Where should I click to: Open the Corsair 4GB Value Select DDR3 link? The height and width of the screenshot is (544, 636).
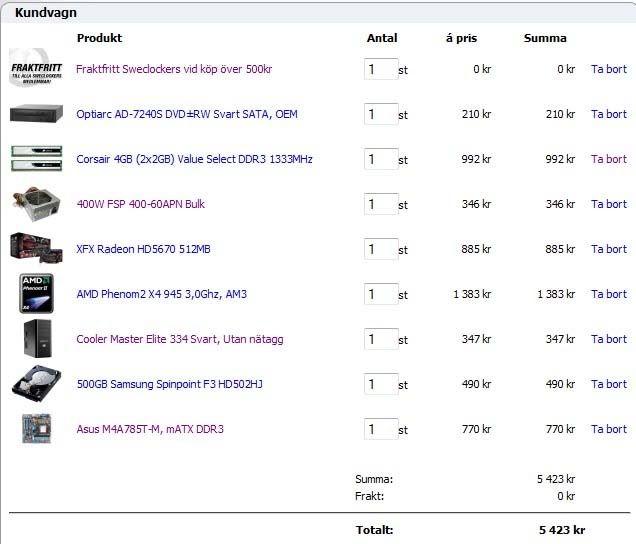coord(194,159)
